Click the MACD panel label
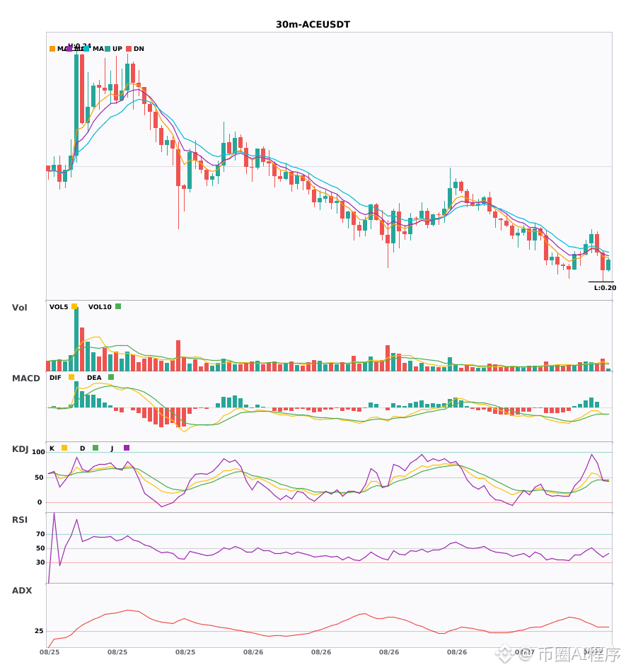 (x=25, y=378)
